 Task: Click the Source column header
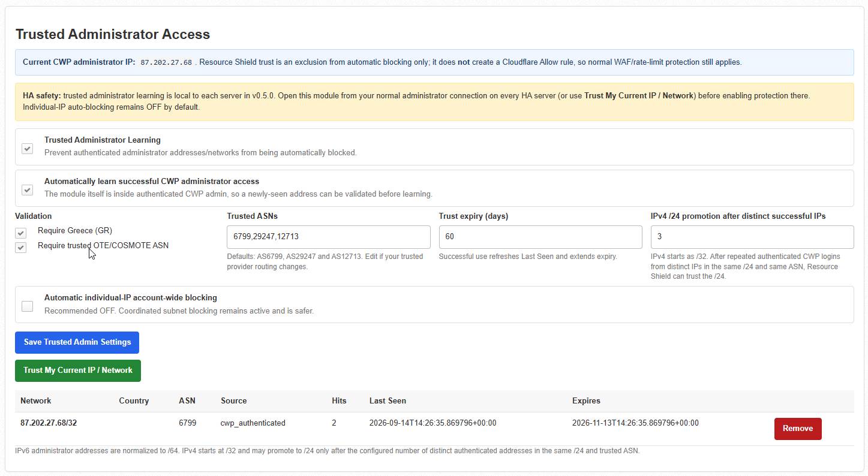point(234,400)
